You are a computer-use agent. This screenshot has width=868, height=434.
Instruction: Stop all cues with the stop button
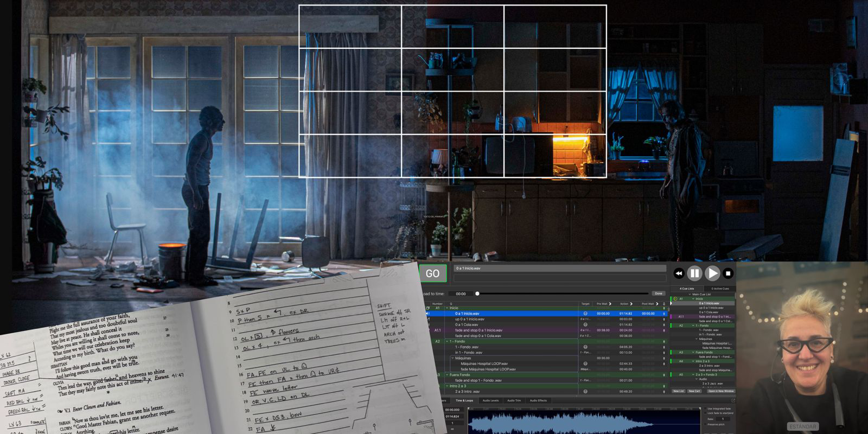point(729,273)
